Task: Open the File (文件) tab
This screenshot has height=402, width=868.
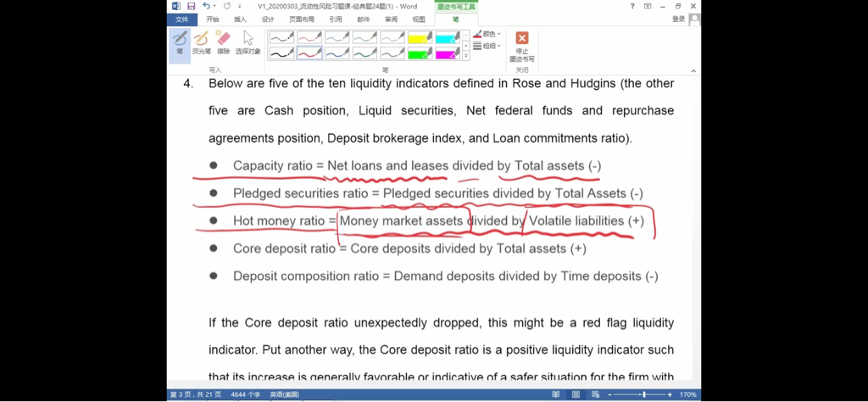Action: 182,20
